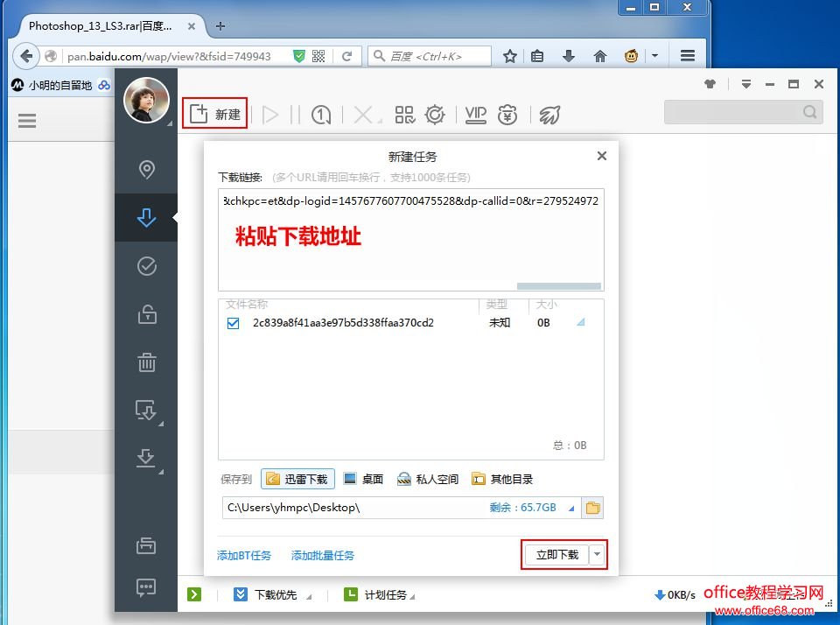Screen dimensions: 840x625
Task: Browse for folder with yellow folder icon
Action: coord(592,508)
